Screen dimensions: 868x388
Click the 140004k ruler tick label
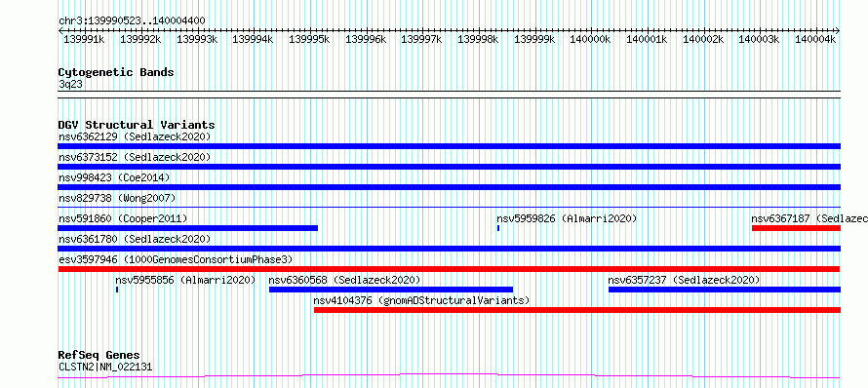pos(815,39)
